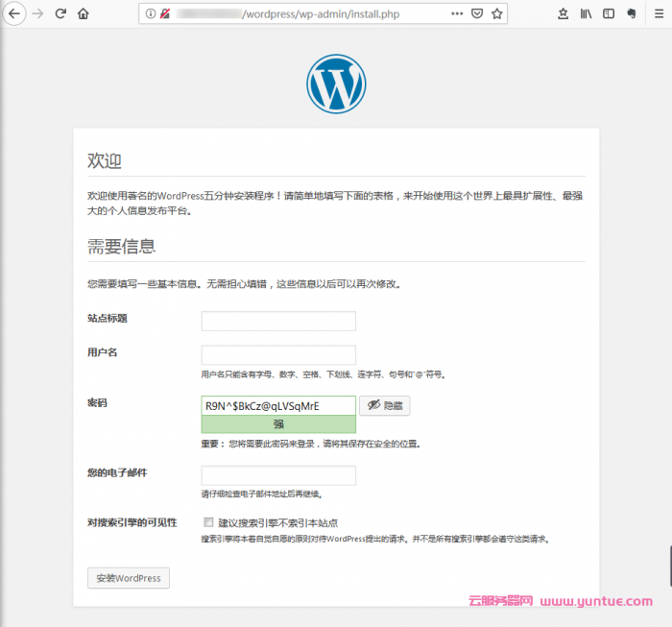The image size is (672, 627).
Task: Reload the current page
Action: (60, 13)
